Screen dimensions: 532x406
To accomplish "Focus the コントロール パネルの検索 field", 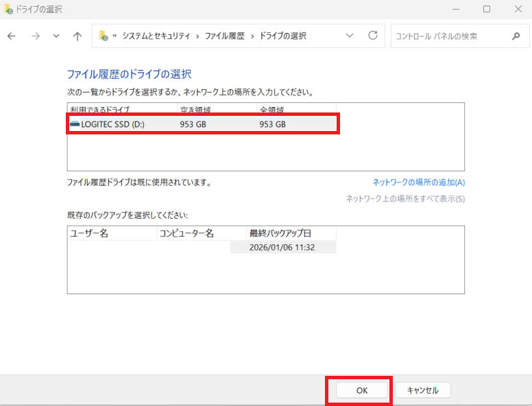I will coord(449,36).
